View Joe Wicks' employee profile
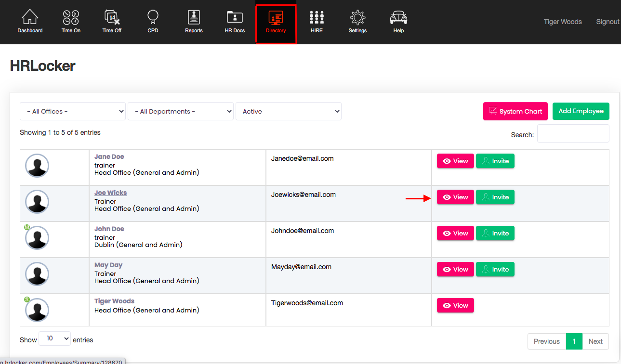 [x=455, y=197]
